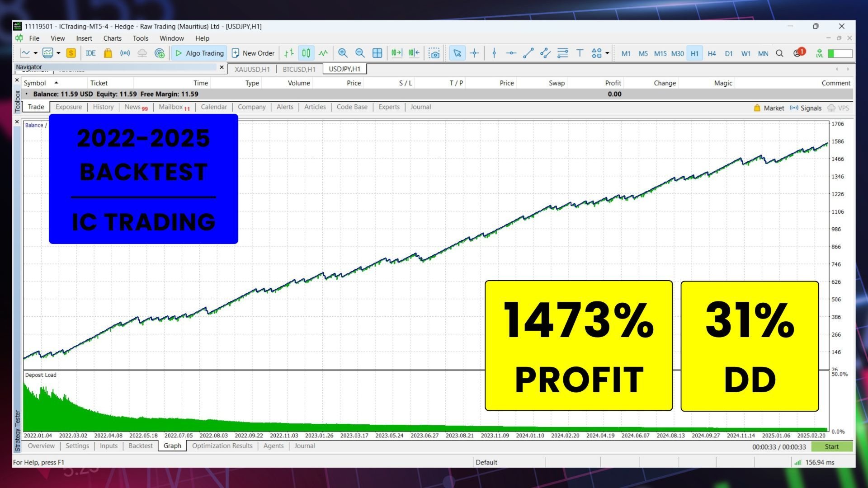Screen dimensions: 868x488
Task: Open the account notifications icon with red badge
Action: coord(799,53)
